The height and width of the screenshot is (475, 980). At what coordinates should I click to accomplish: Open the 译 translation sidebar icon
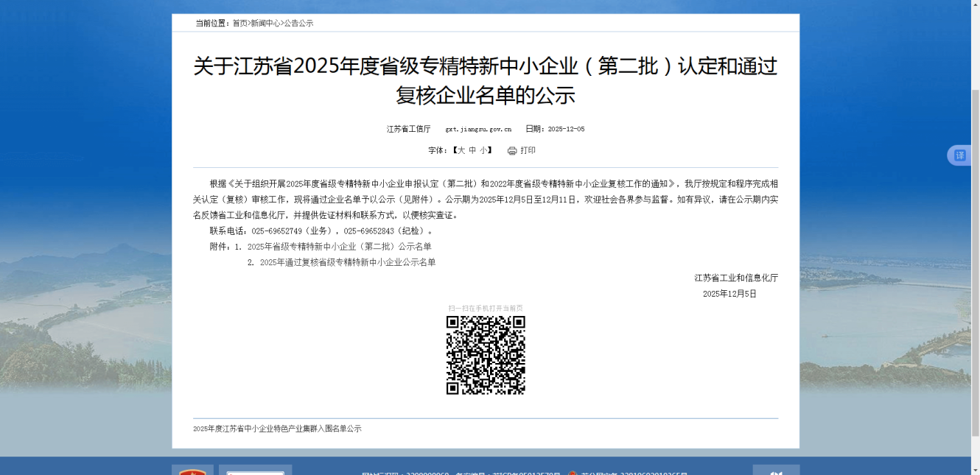point(959,155)
